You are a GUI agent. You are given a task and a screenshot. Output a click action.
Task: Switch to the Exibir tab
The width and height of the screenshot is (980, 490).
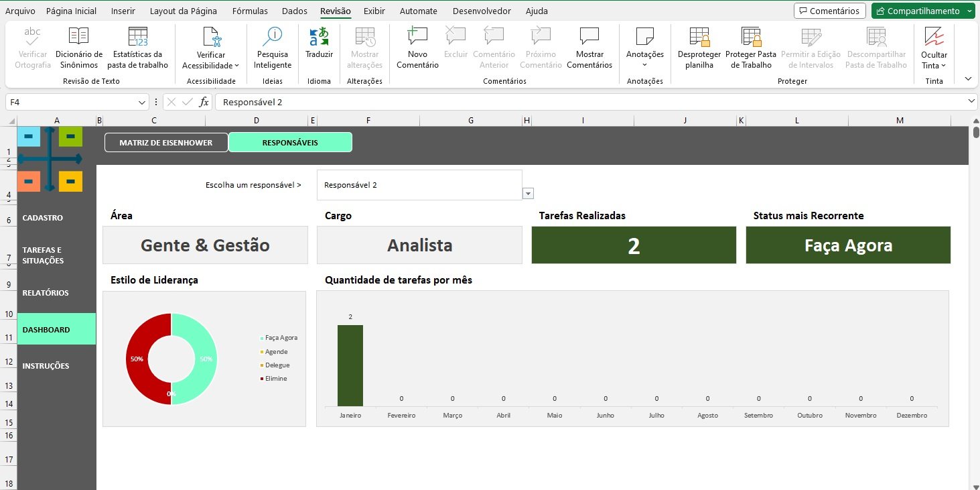tap(374, 11)
